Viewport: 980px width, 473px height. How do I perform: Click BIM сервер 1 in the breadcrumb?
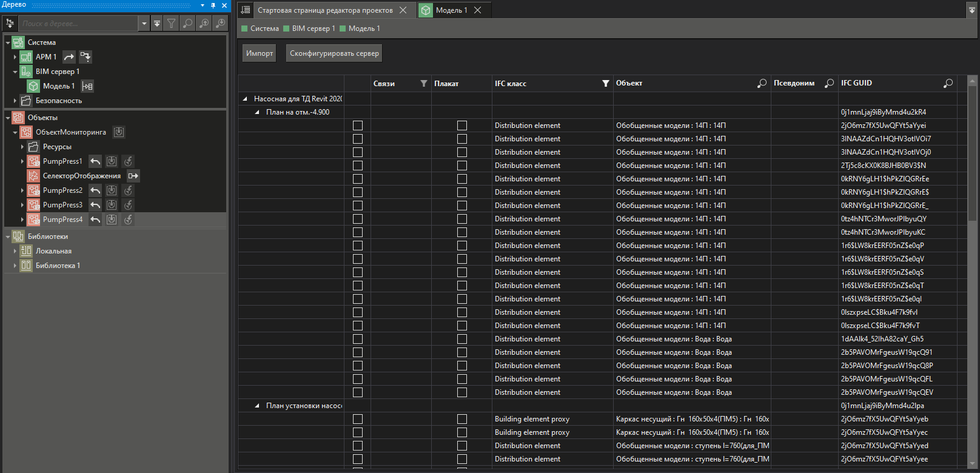coord(314,29)
